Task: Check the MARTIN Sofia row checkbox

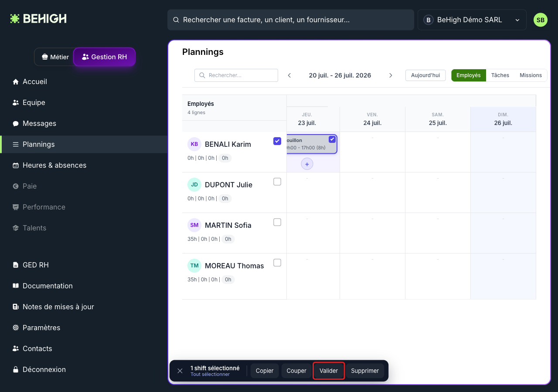Action: 277,222
